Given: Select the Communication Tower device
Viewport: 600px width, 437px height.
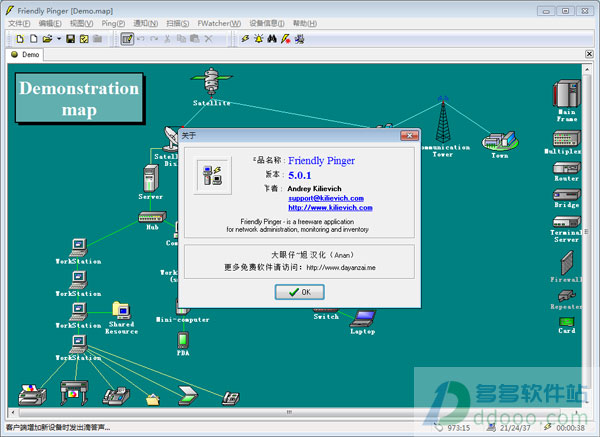Looking at the screenshot, I should (x=443, y=120).
